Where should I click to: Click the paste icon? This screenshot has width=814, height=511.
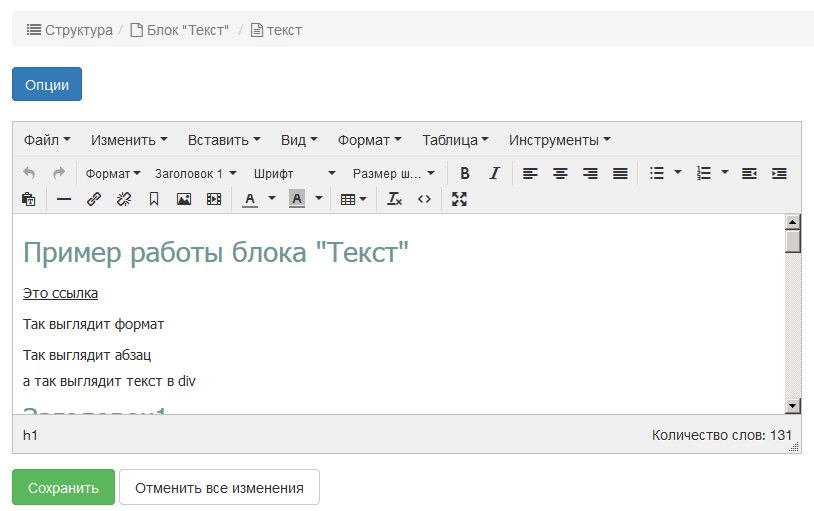coord(29,199)
